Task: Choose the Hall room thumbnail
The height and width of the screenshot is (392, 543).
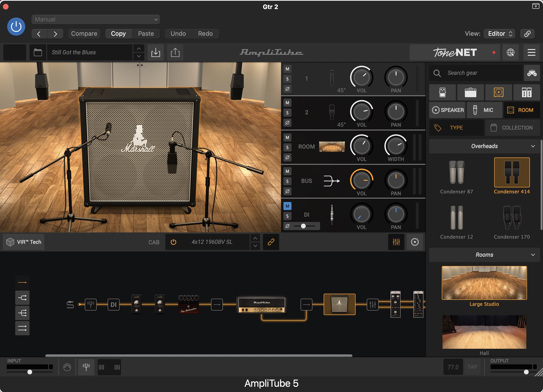Action: pyautogui.click(x=484, y=332)
